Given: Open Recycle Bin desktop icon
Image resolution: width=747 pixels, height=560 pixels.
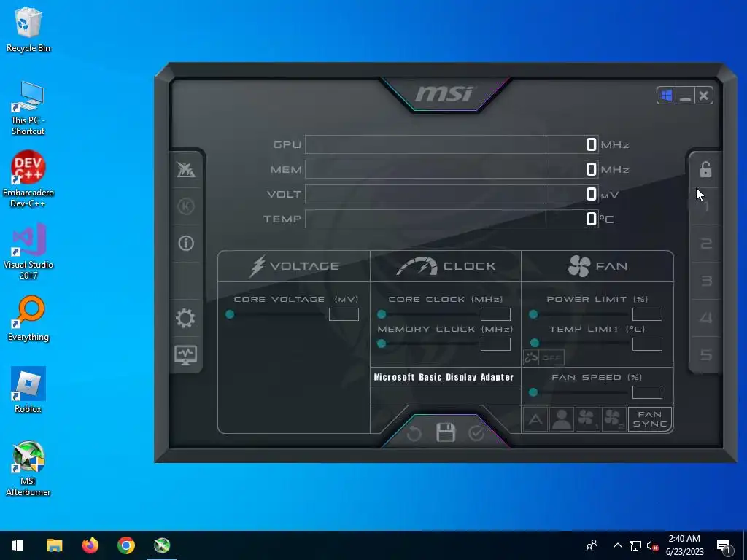Looking at the screenshot, I should (28, 29).
